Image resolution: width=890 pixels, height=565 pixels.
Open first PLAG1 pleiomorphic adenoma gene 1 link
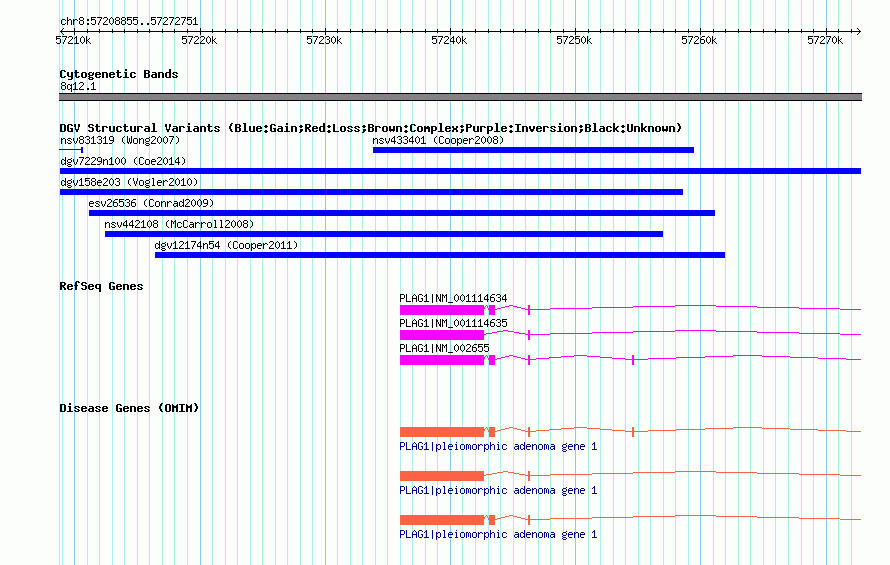[498, 446]
